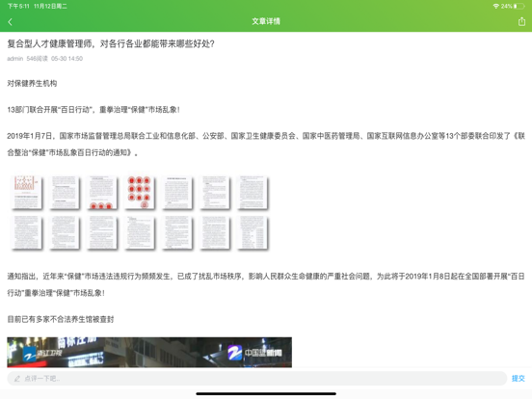Screen dimensions: 532x399
Task: Select line 目前已有多家不合法养生馆被查封
Action: coord(61,319)
